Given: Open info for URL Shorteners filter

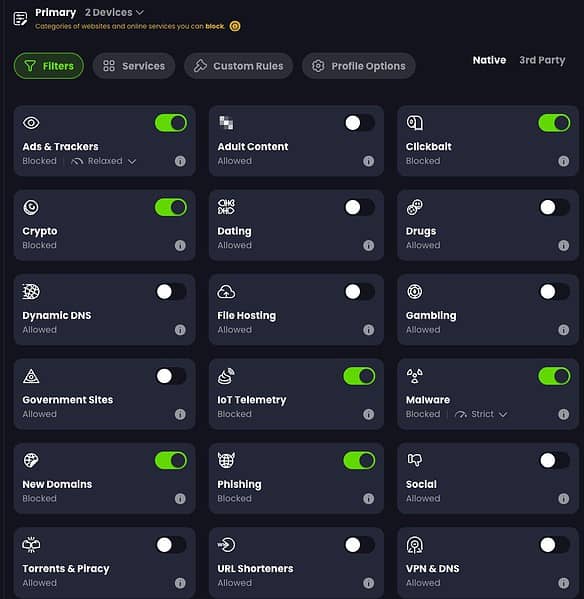Looking at the screenshot, I should pyautogui.click(x=369, y=583).
